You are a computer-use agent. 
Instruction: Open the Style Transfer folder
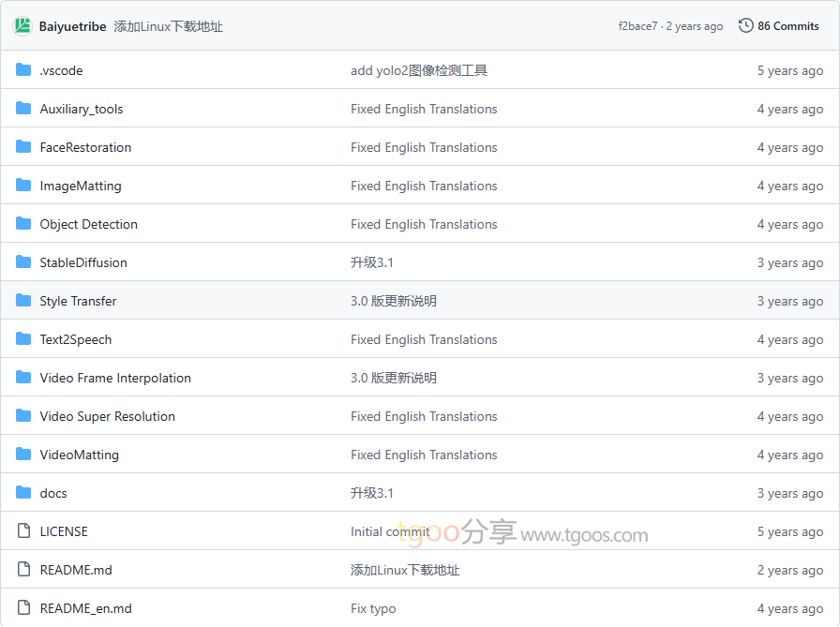coord(78,301)
